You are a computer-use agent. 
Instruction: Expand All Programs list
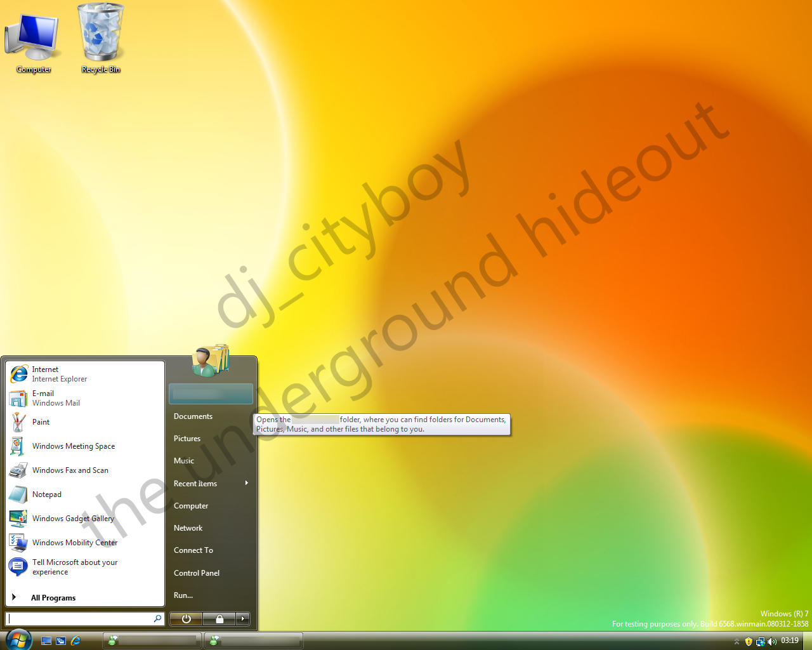click(85, 597)
